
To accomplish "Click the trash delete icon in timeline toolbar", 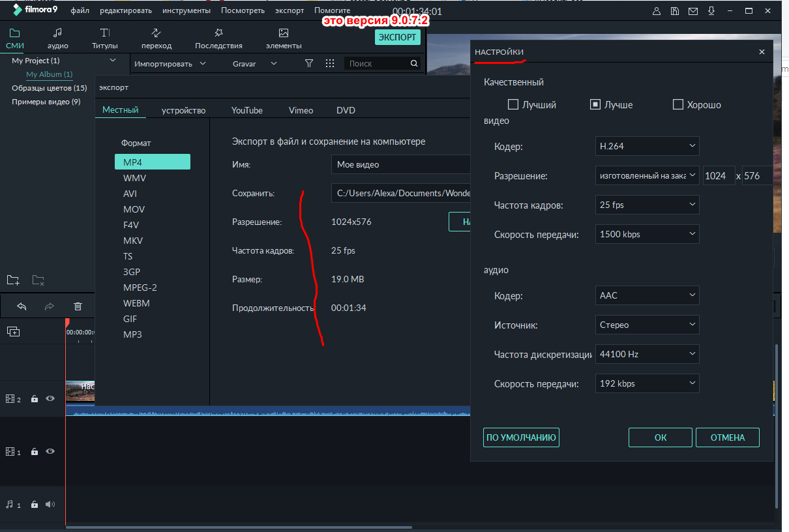I will coord(78,306).
